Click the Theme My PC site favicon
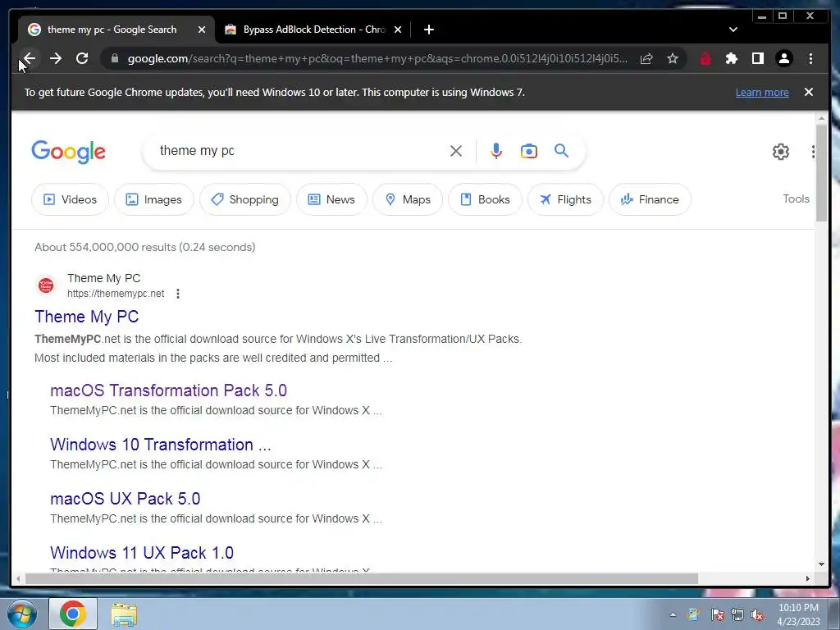This screenshot has height=630, width=840. click(46, 285)
